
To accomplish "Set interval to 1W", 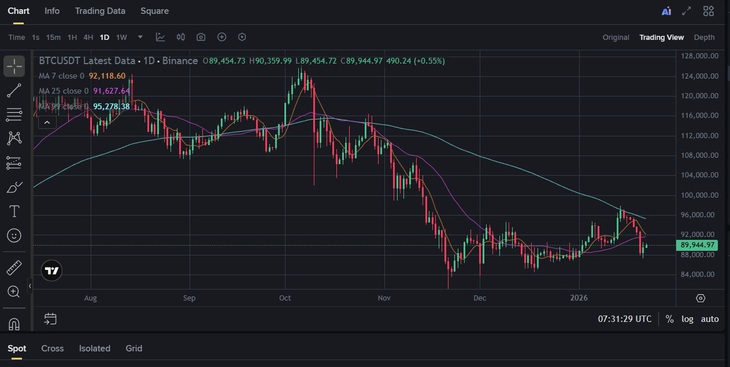I will [x=122, y=37].
